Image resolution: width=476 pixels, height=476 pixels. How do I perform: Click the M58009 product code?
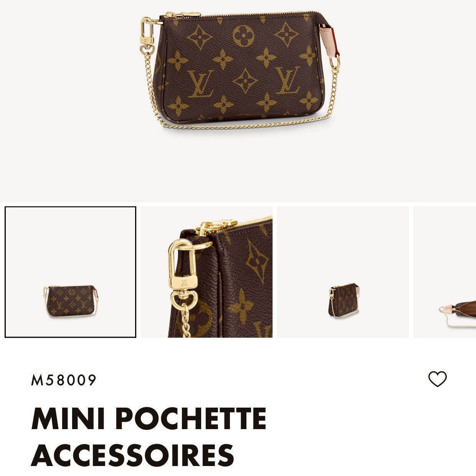(x=63, y=380)
